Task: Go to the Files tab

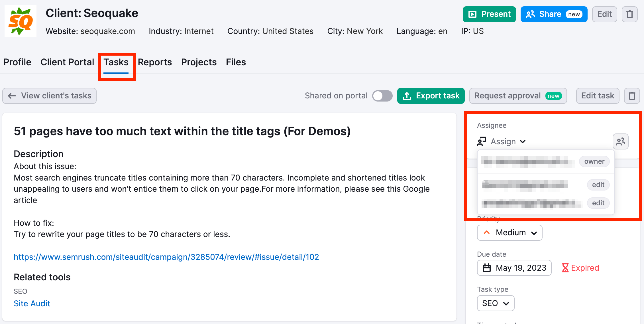Action: pyautogui.click(x=236, y=62)
